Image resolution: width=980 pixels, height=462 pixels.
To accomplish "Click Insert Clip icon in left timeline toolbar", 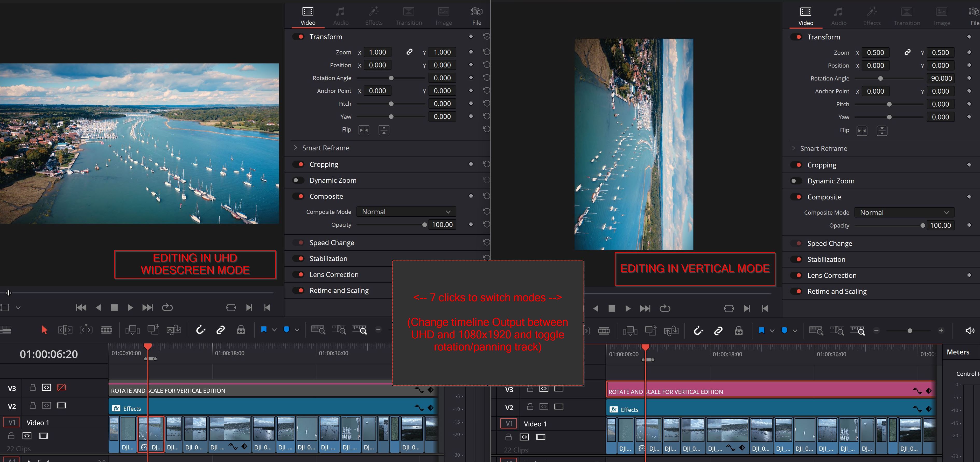I will [132, 330].
